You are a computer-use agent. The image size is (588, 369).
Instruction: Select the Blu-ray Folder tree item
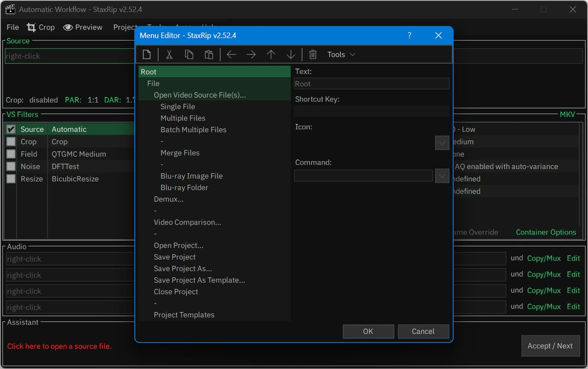(184, 187)
